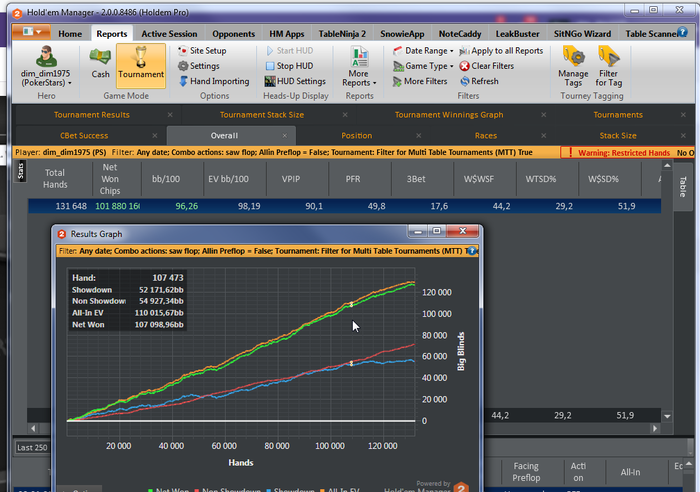Sort by EV bb/100 column header
This screenshot has height=492, width=700.
[228, 179]
